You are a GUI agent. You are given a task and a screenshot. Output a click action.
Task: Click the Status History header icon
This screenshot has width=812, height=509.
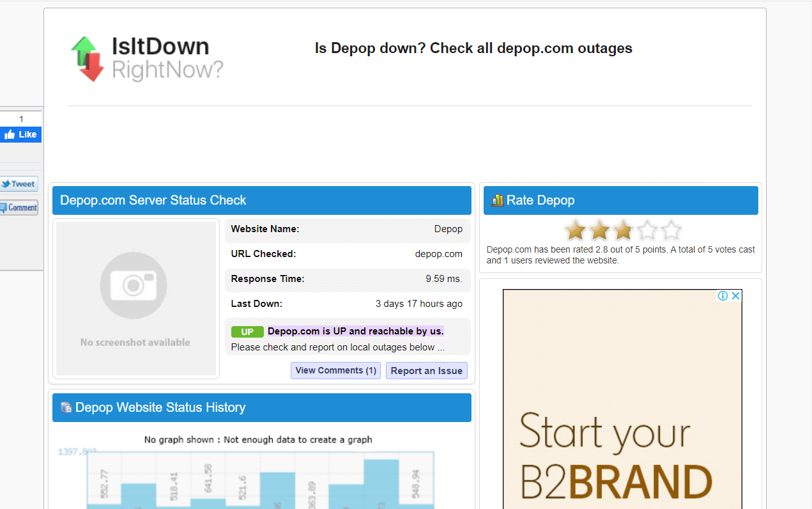[x=66, y=407]
